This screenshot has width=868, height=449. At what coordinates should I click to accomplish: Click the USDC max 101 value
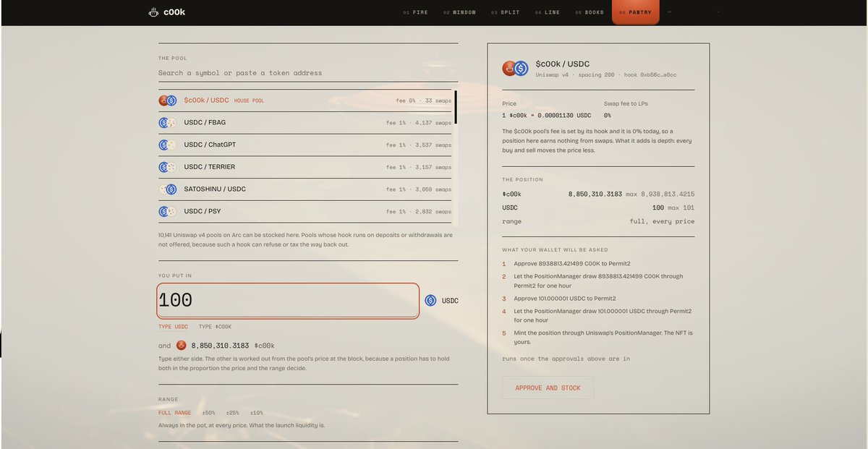click(681, 208)
